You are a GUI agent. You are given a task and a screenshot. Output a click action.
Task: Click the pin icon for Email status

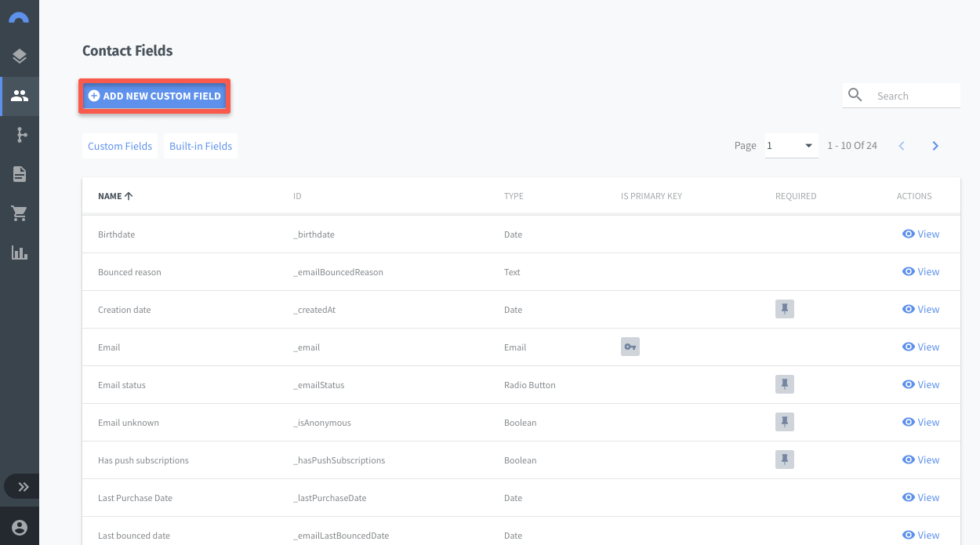pos(785,384)
